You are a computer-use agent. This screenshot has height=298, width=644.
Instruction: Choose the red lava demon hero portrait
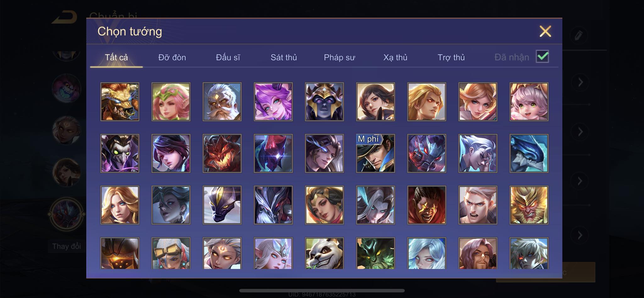pos(222,153)
